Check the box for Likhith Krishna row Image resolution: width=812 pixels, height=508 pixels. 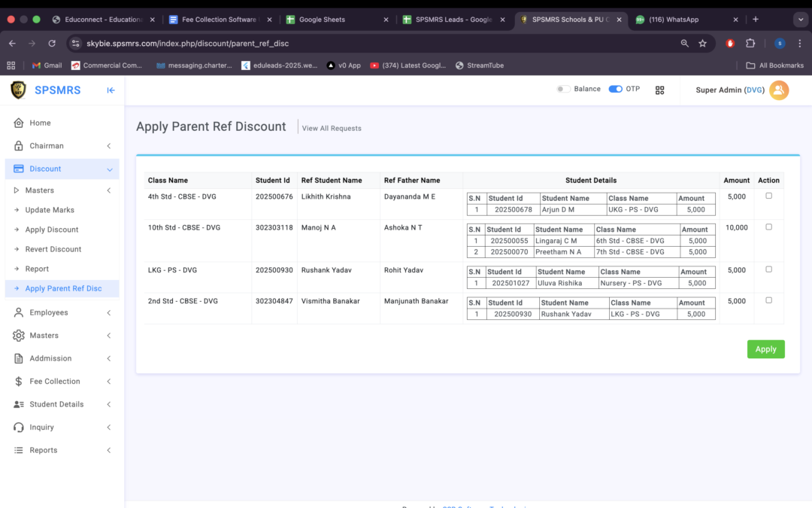768,196
